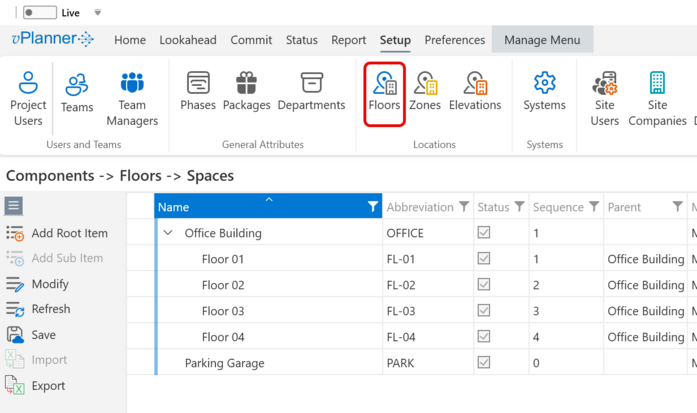The image size is (697, 413).
Task: Open Elevations setup icon
Action: [x=475, y=91]
